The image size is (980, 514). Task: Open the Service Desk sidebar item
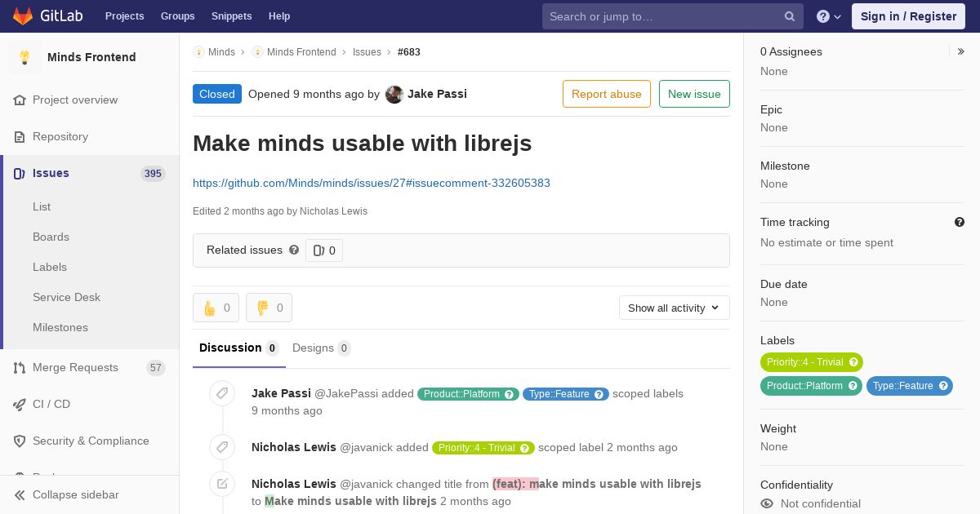coord(66,297)
